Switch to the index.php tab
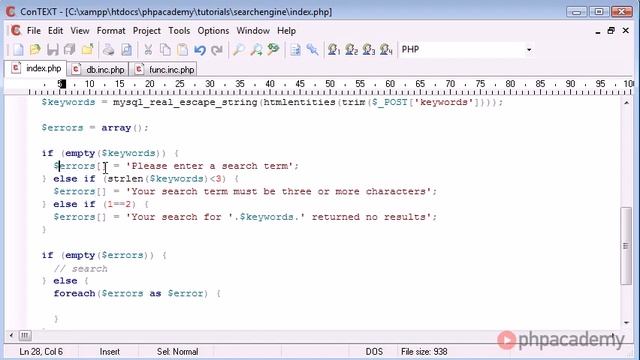This screenshot has height=360, width=640. pos(36,69)
